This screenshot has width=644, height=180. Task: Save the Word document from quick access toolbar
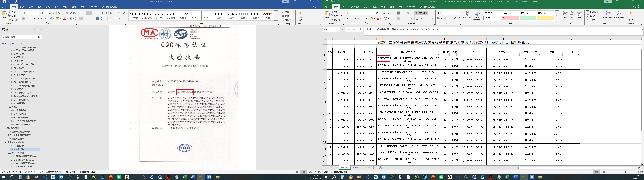click(4, 2)
